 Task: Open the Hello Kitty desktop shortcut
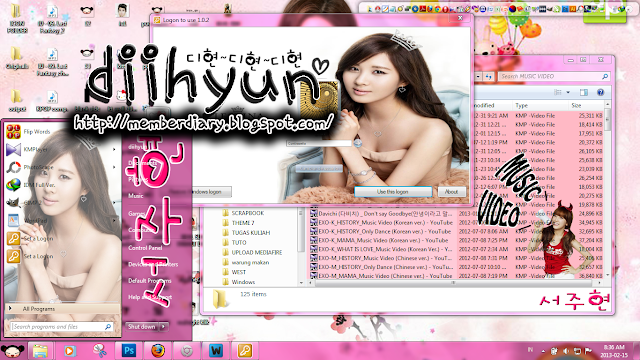122,100
